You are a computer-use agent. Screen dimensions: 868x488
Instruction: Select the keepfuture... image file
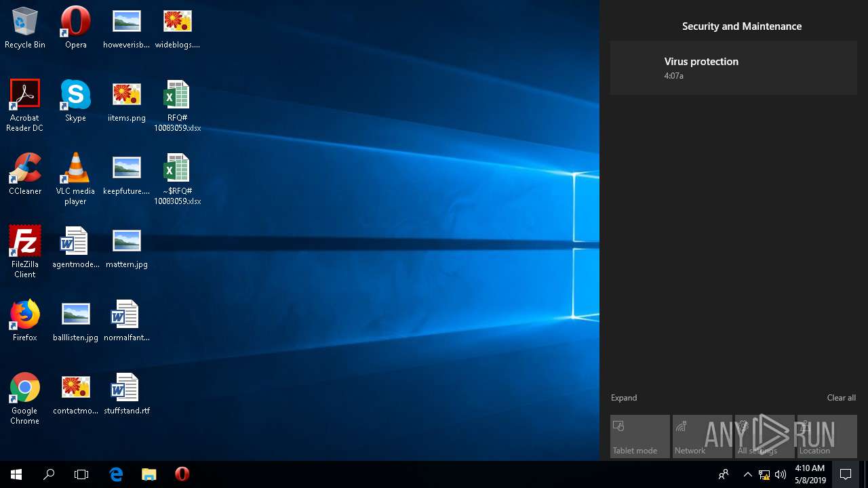click(127, 175)
